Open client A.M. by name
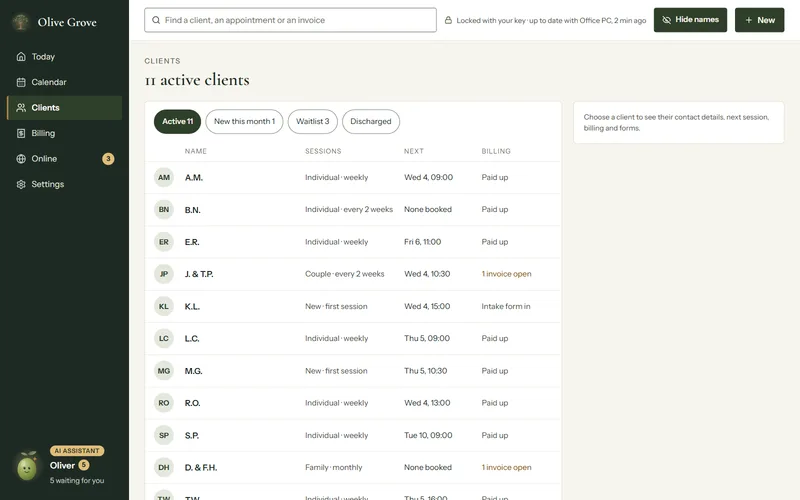The width and height of the screenshot is (800, 500). [194, 178]
